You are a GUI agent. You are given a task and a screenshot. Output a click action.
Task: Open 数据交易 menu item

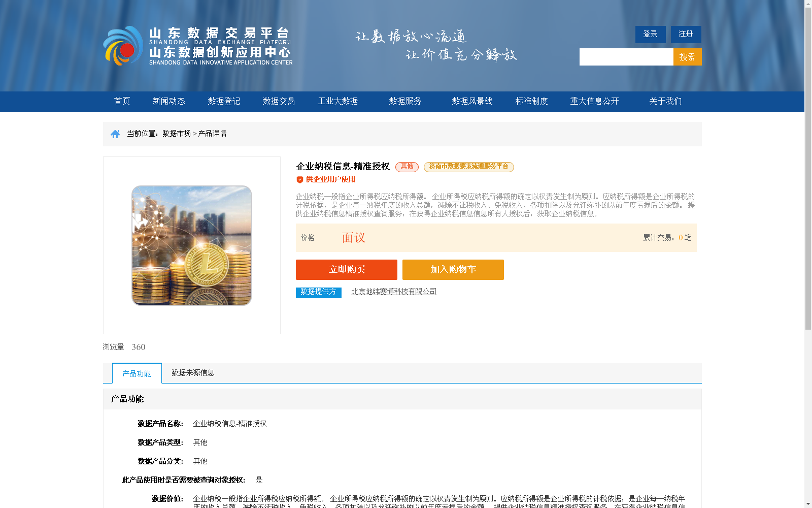279,101
